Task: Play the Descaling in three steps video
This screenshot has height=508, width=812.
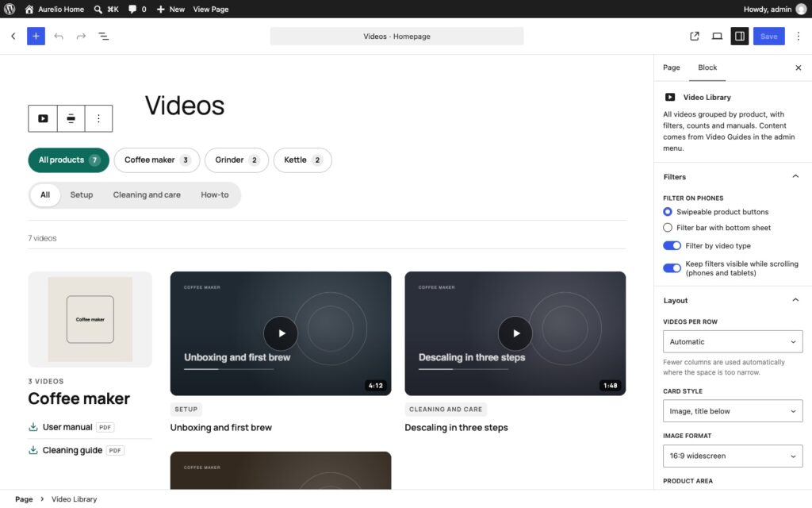Action: [x=515, y=333]
